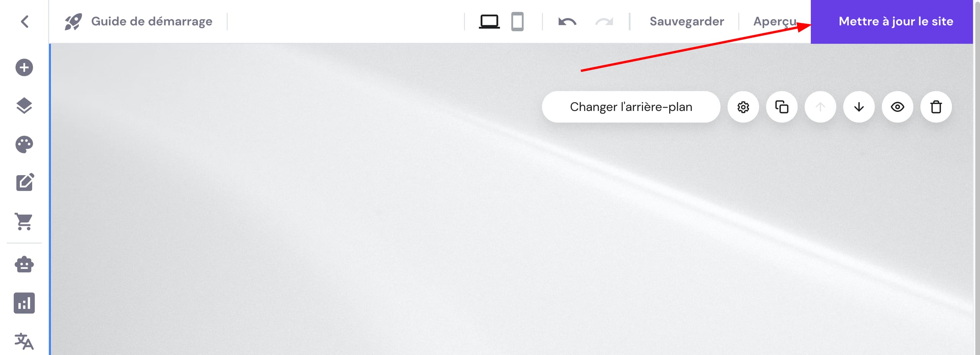Delete the section with trash icon
980x355 pixels.
pyautogui.click(x=936, y=107)
